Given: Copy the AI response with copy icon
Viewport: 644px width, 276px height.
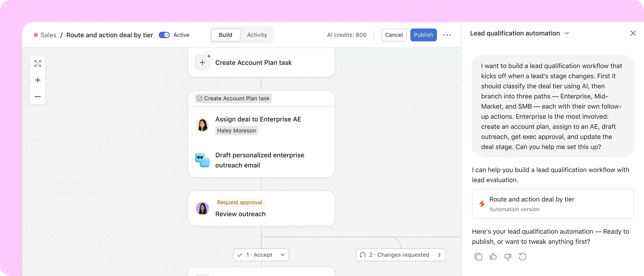Looking at the screenshot, I should click(478, 257).
